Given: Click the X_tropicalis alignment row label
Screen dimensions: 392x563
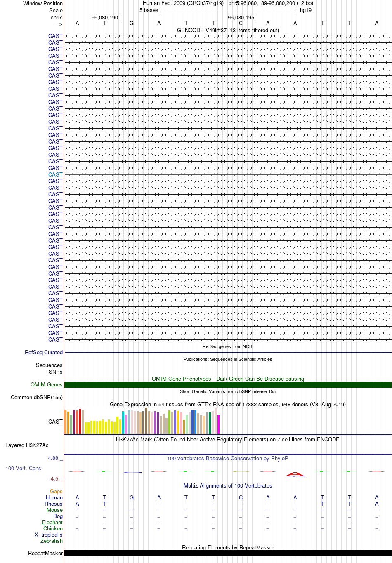Looking at the screenshot, I should click(x=49, y=535).
